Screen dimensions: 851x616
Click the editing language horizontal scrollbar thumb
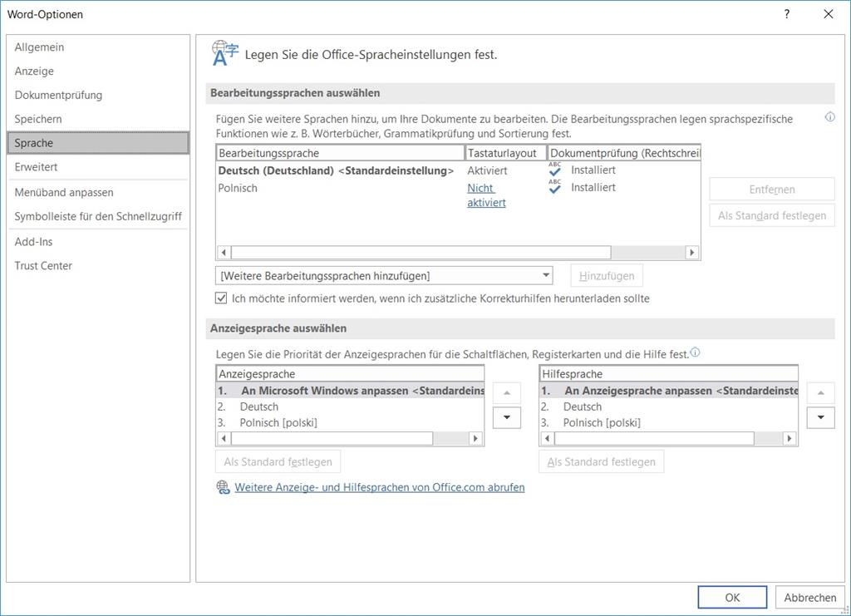click(x=421, y=253)
